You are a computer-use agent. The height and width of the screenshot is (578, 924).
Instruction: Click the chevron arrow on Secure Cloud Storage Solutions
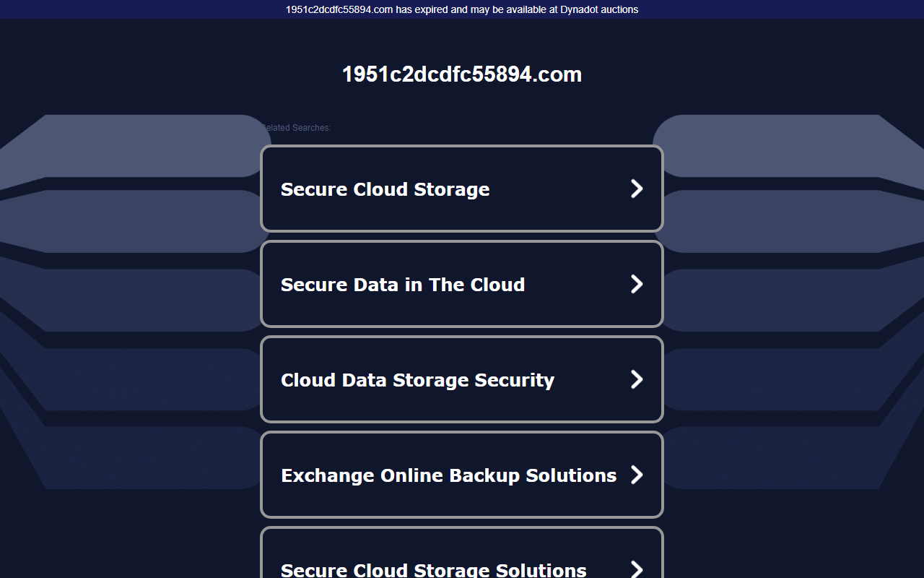637,569
